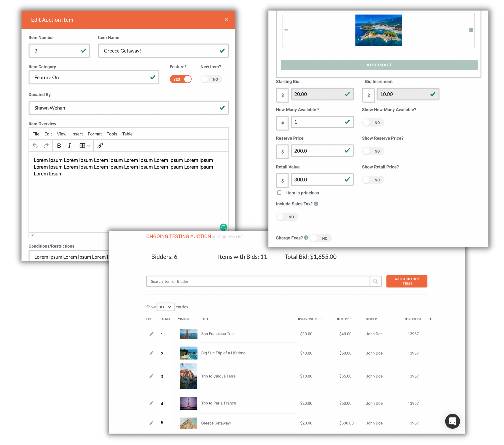Click the Search Item or Bidder field

tap(258, 281)
